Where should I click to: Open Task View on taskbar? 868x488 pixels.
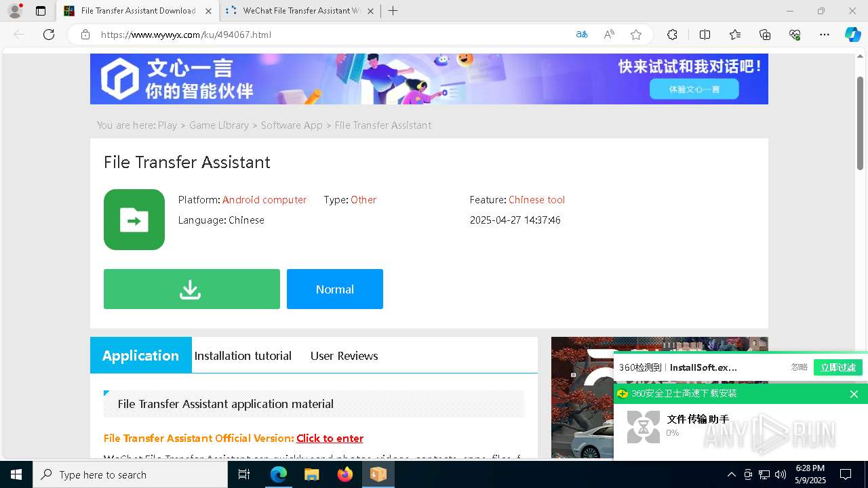click(x=244, y=474)
